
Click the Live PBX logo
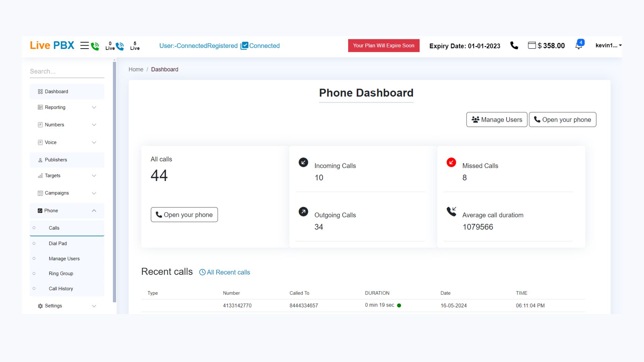tap(52, 45)
